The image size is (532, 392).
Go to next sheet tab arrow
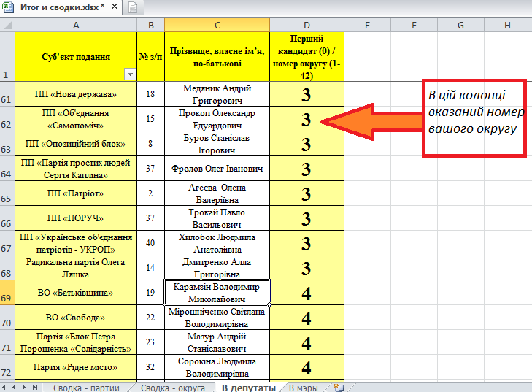pos(24,387)
